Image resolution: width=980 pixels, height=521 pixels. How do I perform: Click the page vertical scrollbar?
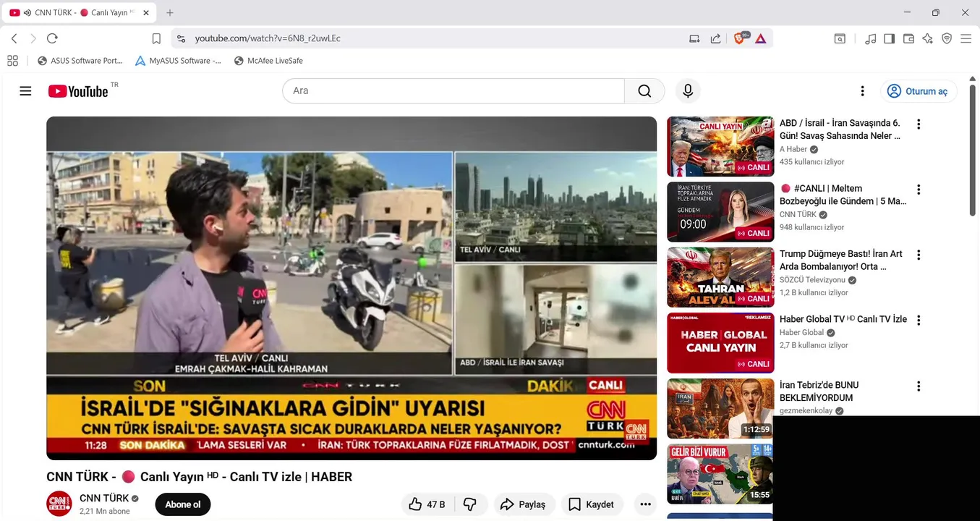[x=973, y=150]
